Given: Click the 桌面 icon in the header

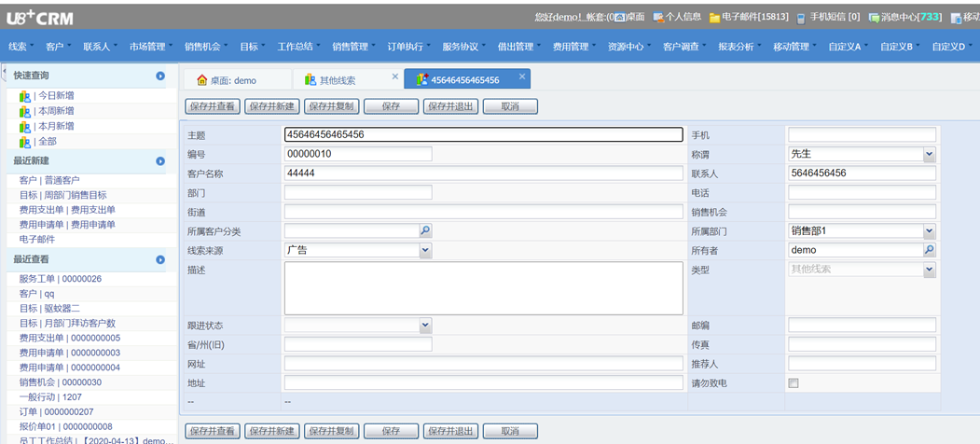Looking at the screenshot, I should [x=620, y=17].
